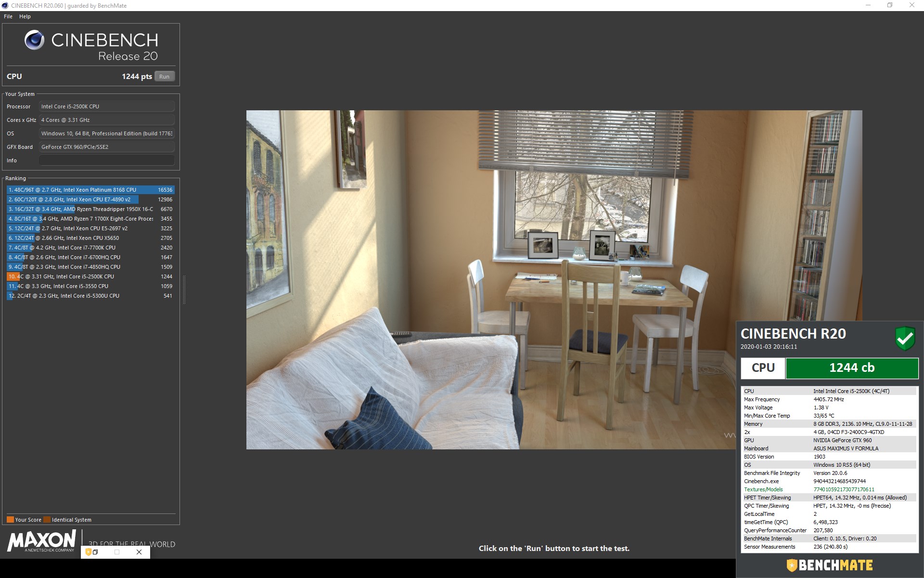The image size is (924, 578).
Task: Select the Xeon Platinum 8168 ranking entry
Action: click(90, 190)
